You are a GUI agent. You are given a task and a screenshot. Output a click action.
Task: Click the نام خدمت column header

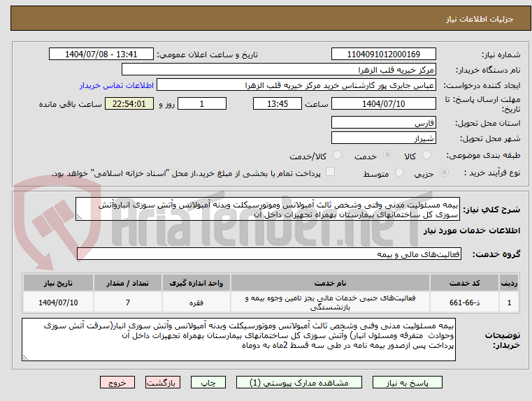330,283
